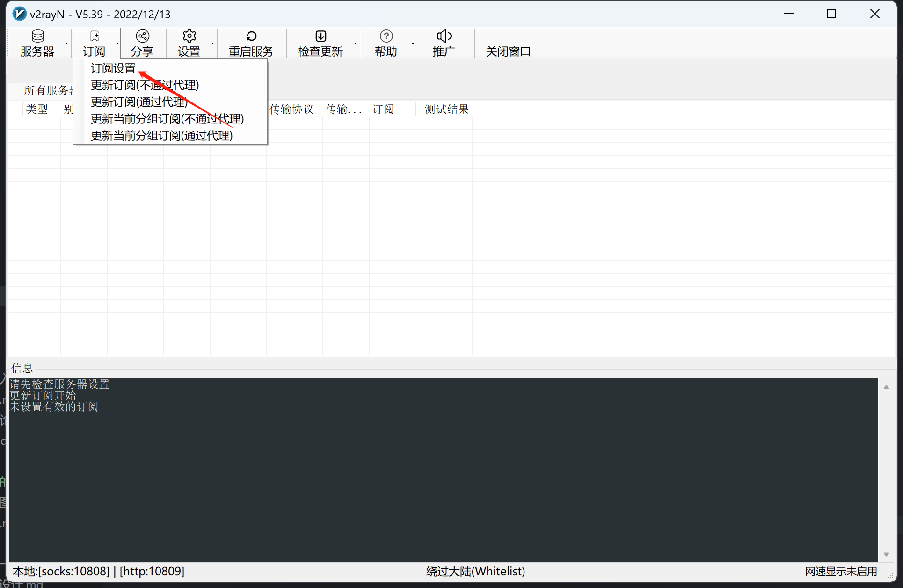The width and height of the screenshot is (903, 588).
Task: Click the 网速显示未启用 status text
Action: (x=841, y=571)
